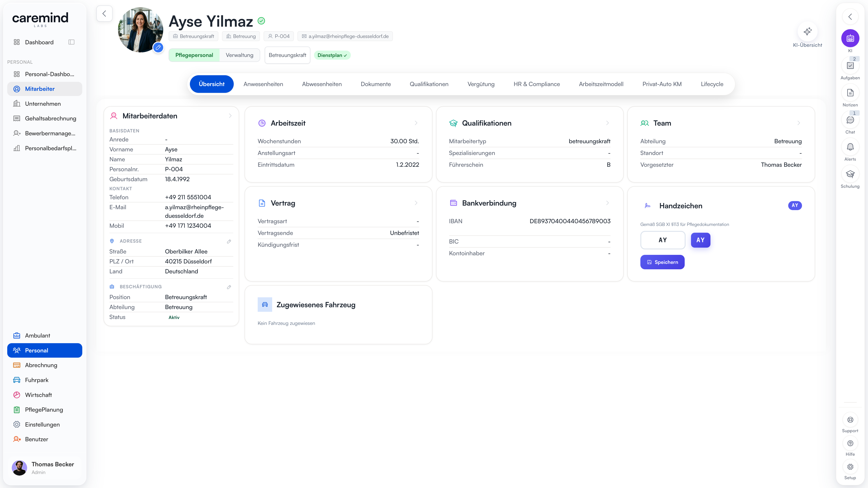This screenshot has width=868, height=488.
Task: Toggle the sidebar collapse icon beside Dashboard
Action: (71, 42)
